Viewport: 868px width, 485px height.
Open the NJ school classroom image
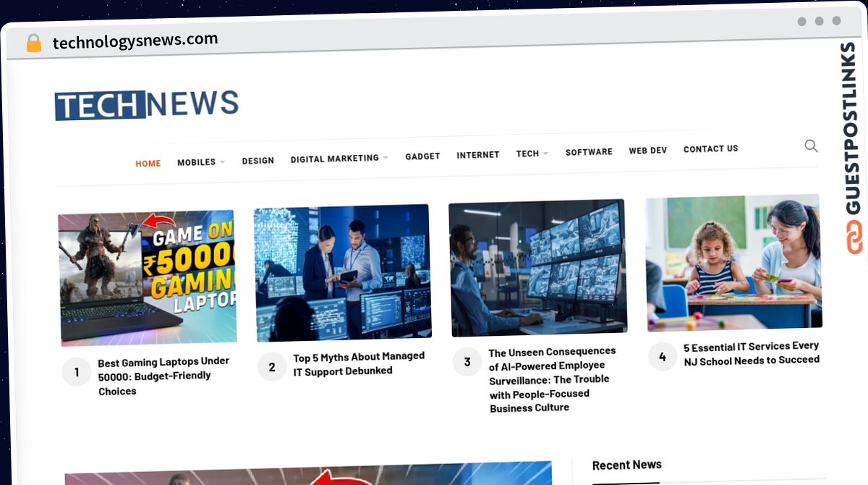pos(733,263)
